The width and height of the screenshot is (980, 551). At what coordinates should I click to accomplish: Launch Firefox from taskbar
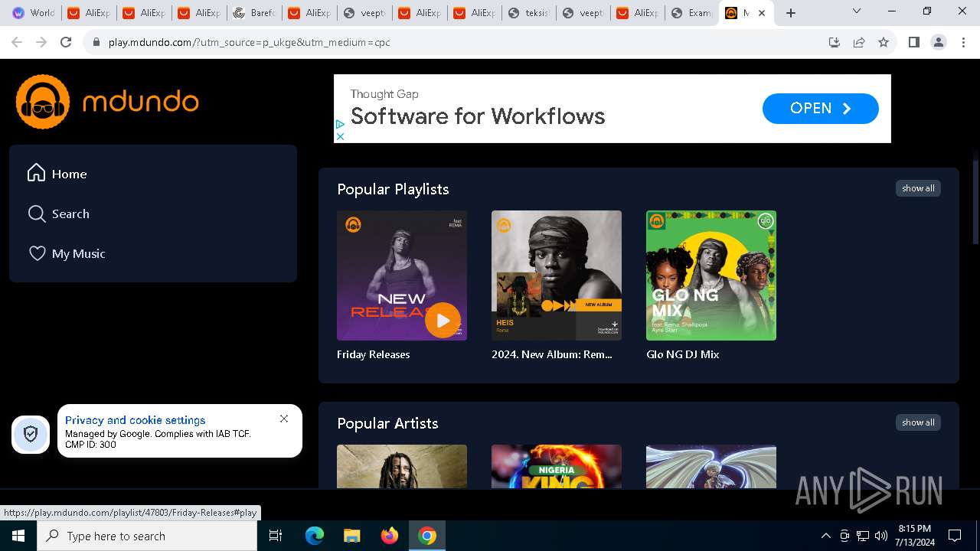[x=390, y=536]
